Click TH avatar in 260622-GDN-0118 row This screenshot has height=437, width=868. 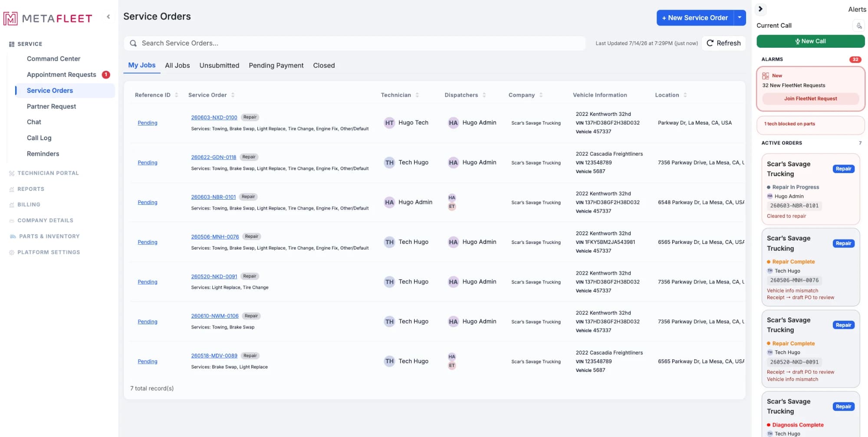(389, 163)
